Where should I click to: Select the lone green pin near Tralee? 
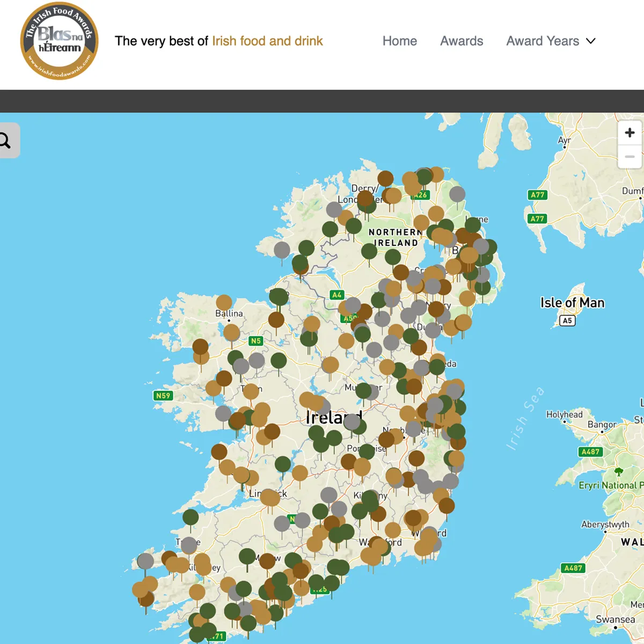click(x=191, y=517)
